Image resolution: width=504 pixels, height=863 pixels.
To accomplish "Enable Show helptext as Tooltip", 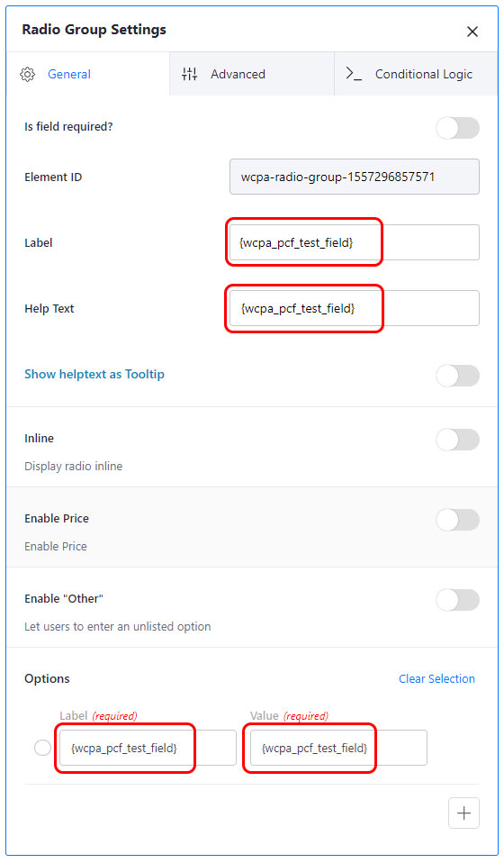I will (457, 376).
